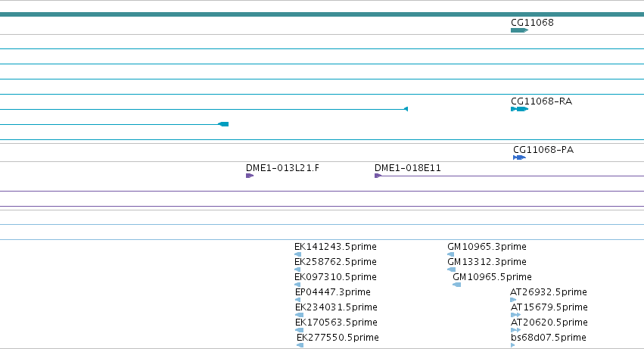644x349 pixels.
Task: Select the EK258762.5prime label
Action: pyautogui.click(x=335, y=262)
